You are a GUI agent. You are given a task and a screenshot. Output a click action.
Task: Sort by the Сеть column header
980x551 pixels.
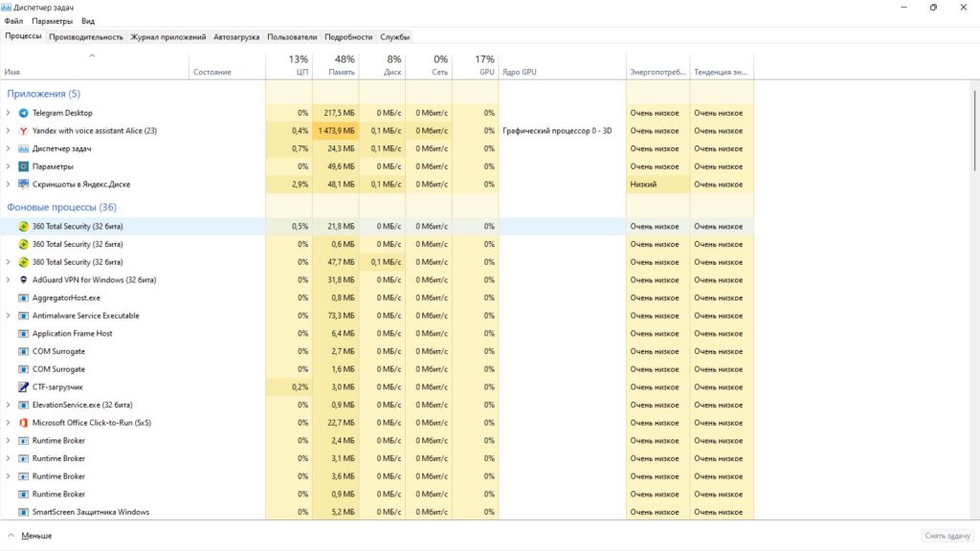429,66
